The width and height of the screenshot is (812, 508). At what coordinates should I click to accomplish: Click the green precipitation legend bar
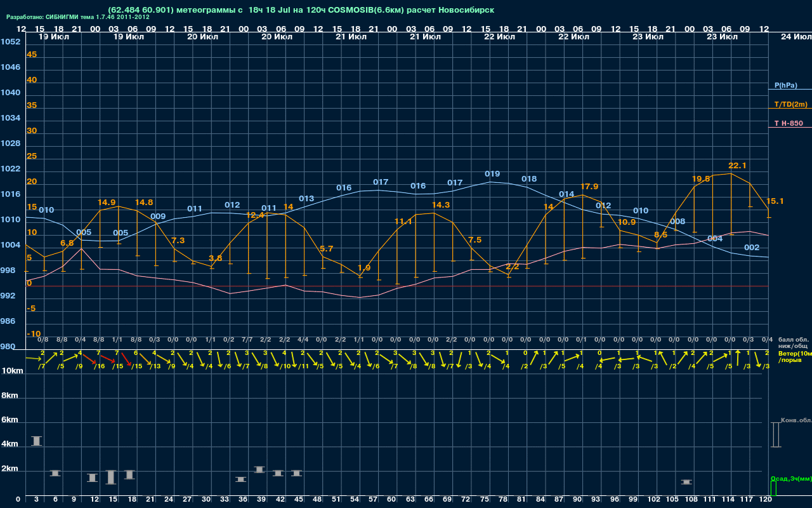coord(773,488)
